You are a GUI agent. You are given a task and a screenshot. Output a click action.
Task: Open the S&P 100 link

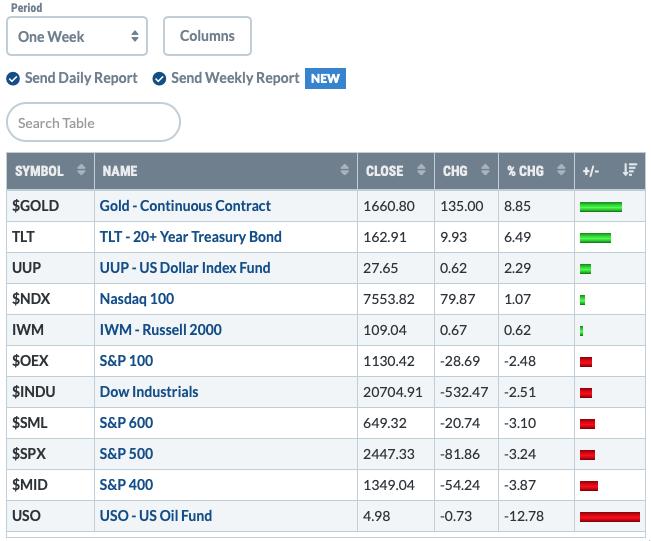[x=126, y=361]
